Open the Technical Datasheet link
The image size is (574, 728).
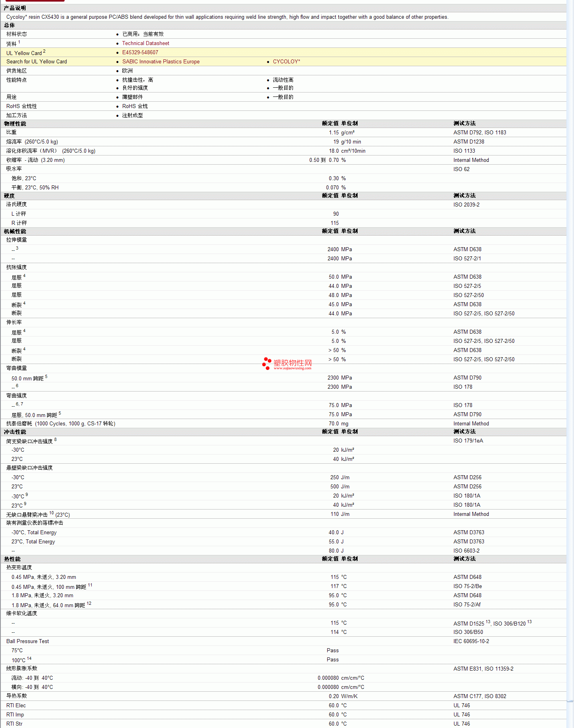[145, 43]
